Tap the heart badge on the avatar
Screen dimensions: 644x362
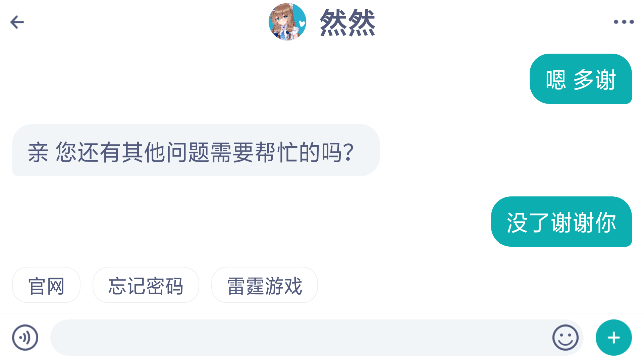point(302,23)
